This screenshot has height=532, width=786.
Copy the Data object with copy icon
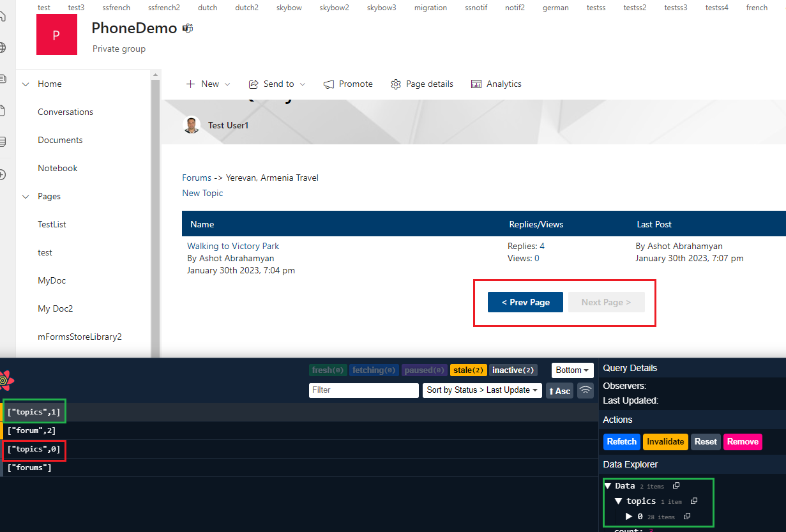(x=676, y=486)
